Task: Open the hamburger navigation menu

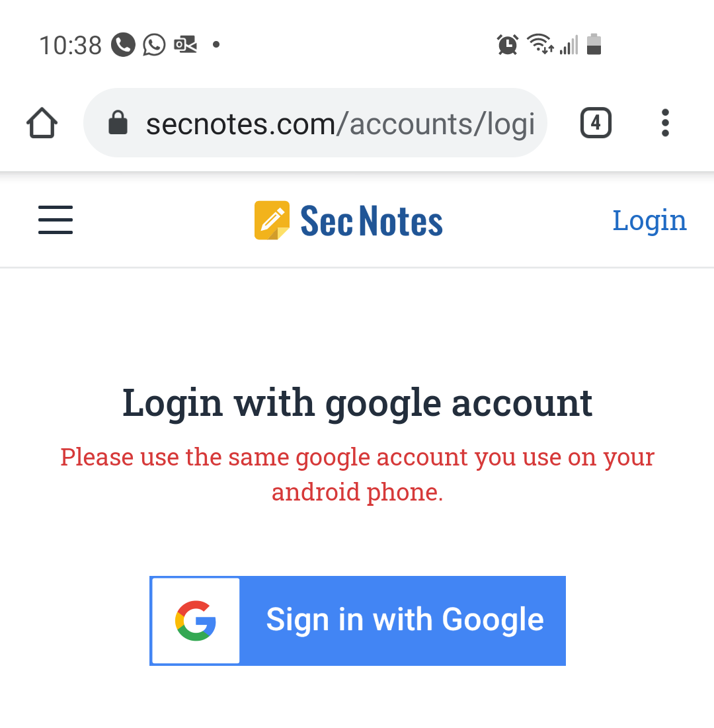Action: pos(56,220)
